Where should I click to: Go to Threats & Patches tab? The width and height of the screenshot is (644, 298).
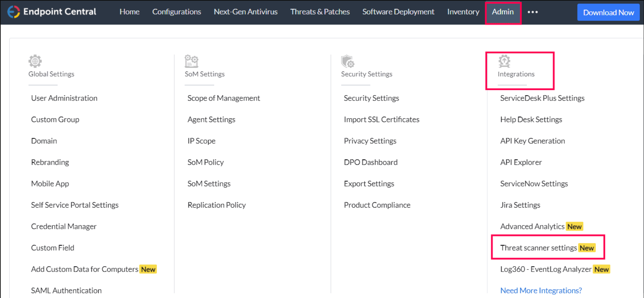point(320,12)
